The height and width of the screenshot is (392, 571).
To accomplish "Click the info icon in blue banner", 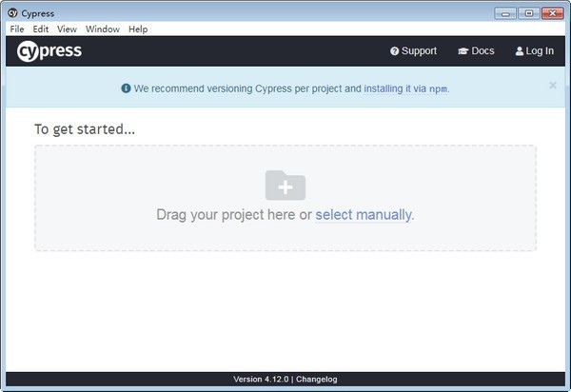I will point(126,88).
